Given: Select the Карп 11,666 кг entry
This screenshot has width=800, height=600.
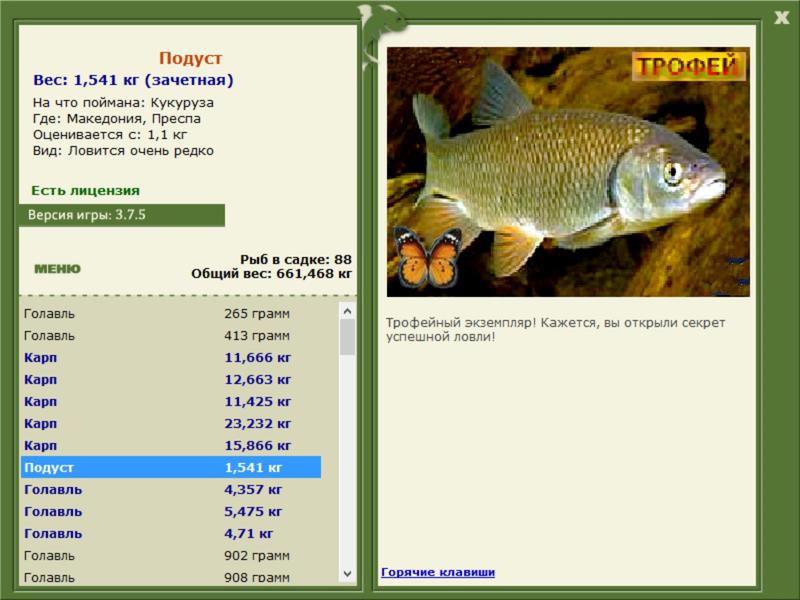Looking at the screenshot, I should pyautogui.click(x=171, y=358).
